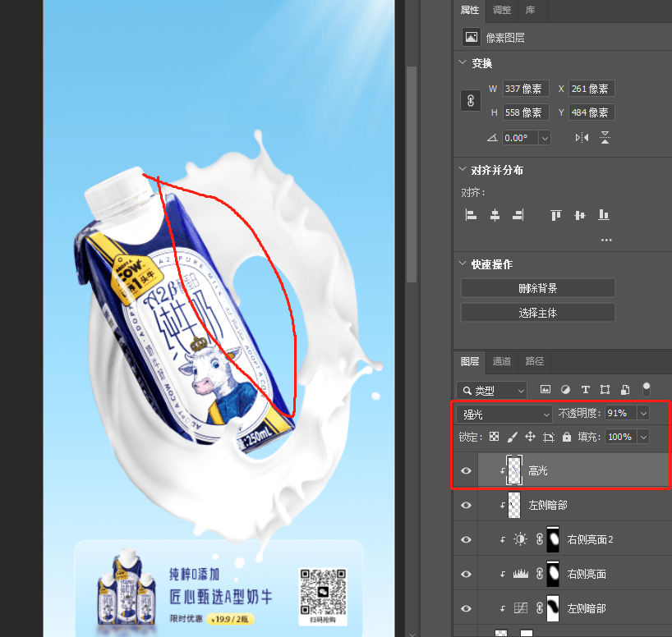The height and width of the screenshot is (637, 672).
Task: Collapse the 对齐并分布 section
Action: (x=463, y=169)
